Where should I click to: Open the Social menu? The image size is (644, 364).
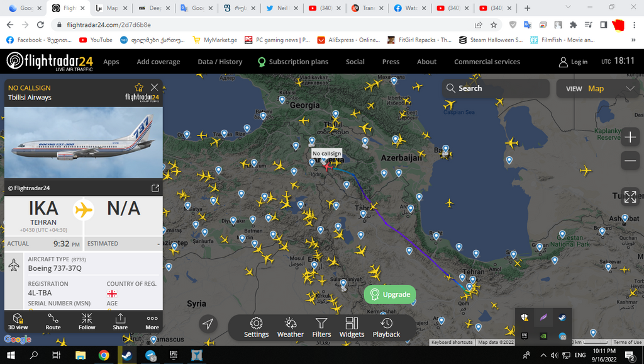click(355, 62)
